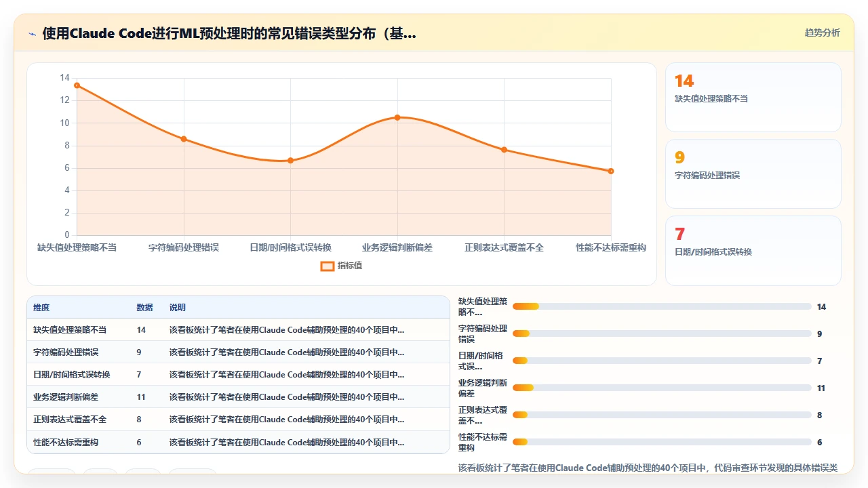Click the progress bar for 日期/时间格式误… showing 7
The image size is (868, 488).
point(662,361)
